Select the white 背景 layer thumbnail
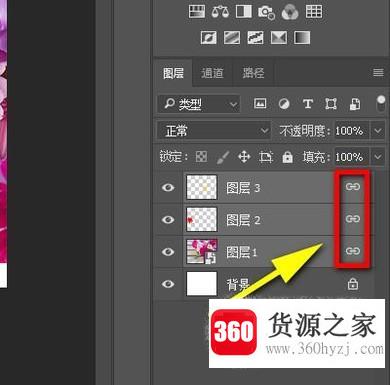390x385 pixels. 202,284
